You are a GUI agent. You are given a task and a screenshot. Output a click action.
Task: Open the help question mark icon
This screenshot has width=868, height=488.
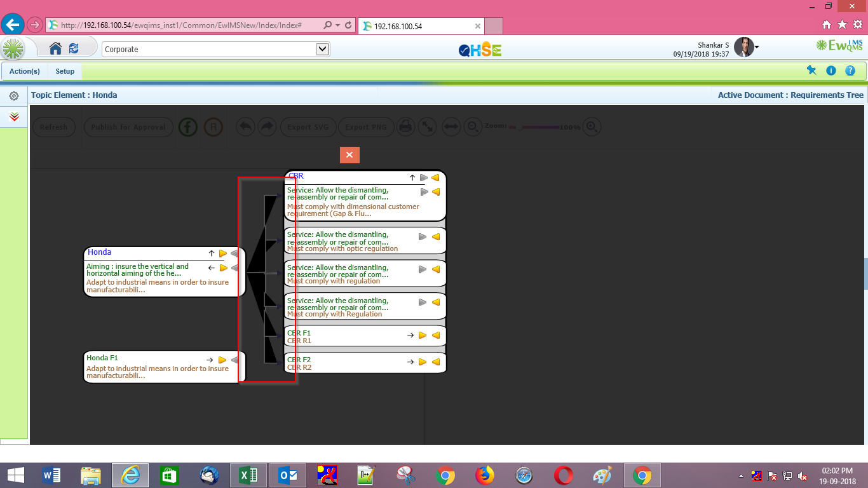click(x=850, y=71)
